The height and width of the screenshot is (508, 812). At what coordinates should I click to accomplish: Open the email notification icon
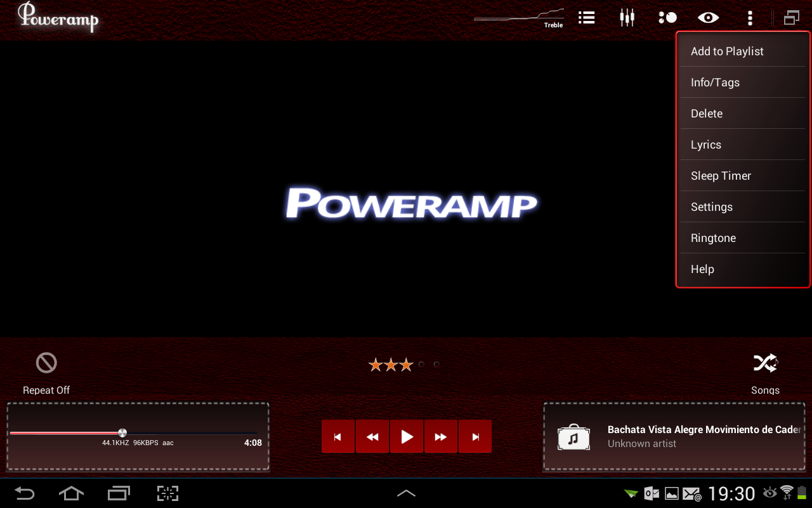pos(691,493)
